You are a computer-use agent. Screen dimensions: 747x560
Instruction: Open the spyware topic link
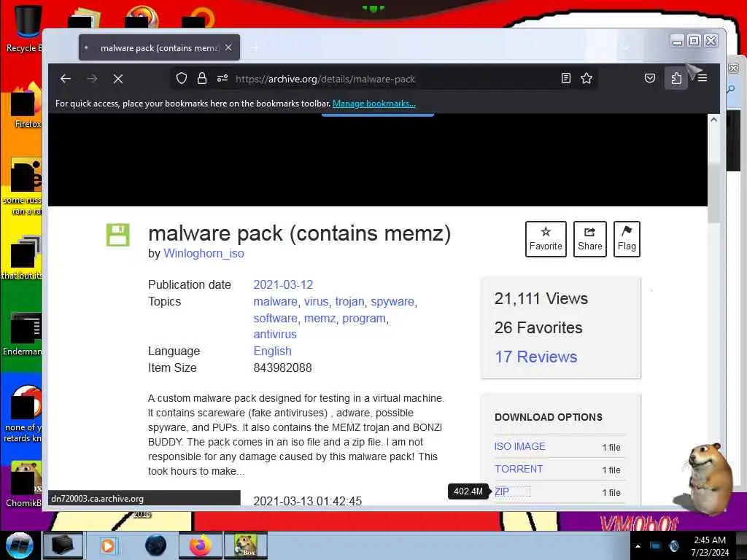click(x=392, y=301)
